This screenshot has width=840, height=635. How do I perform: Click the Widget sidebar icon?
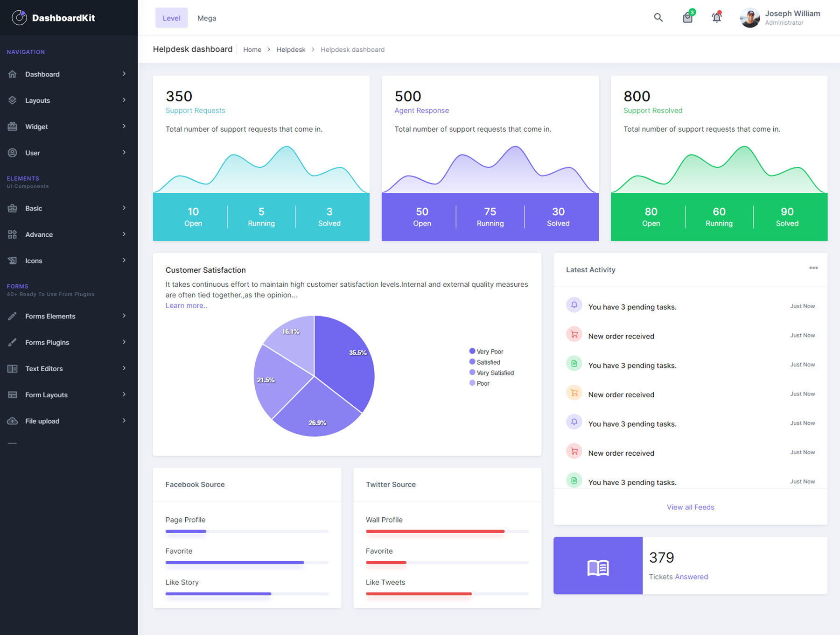pyautogui.click(x=13, y=126)
